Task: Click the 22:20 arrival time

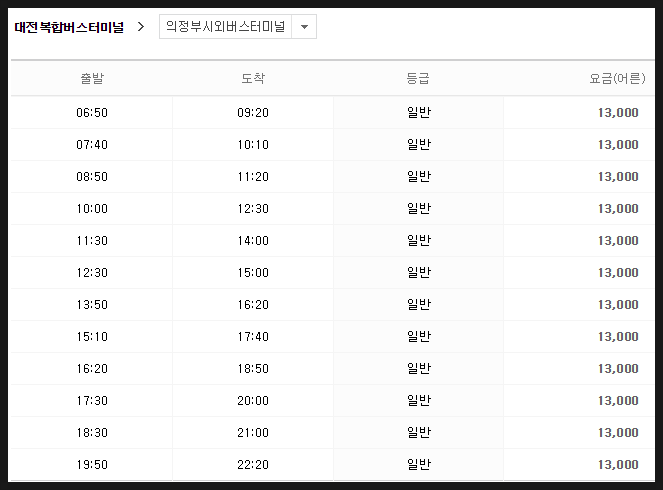Action: coord(253,465)
